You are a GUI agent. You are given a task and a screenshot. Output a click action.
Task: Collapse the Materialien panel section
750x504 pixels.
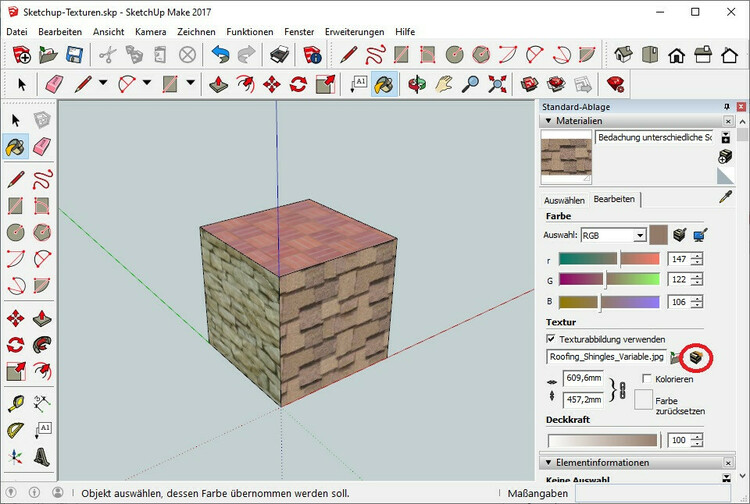point(548,121)
